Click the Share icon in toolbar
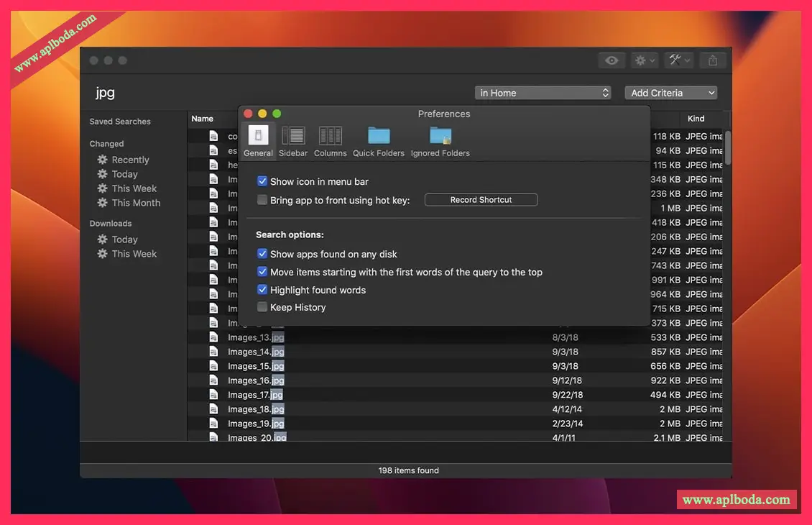This screenshot has height=525, width=812. point(712,61)
